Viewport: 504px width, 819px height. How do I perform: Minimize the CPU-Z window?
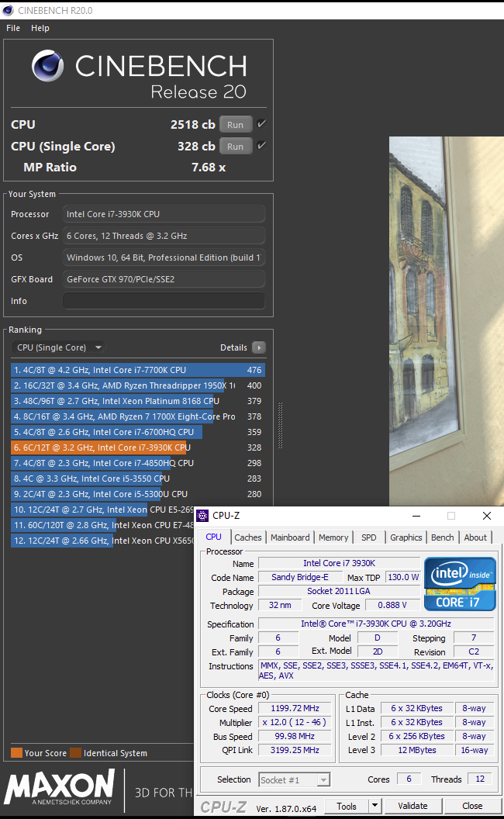[x=416, y=516]
